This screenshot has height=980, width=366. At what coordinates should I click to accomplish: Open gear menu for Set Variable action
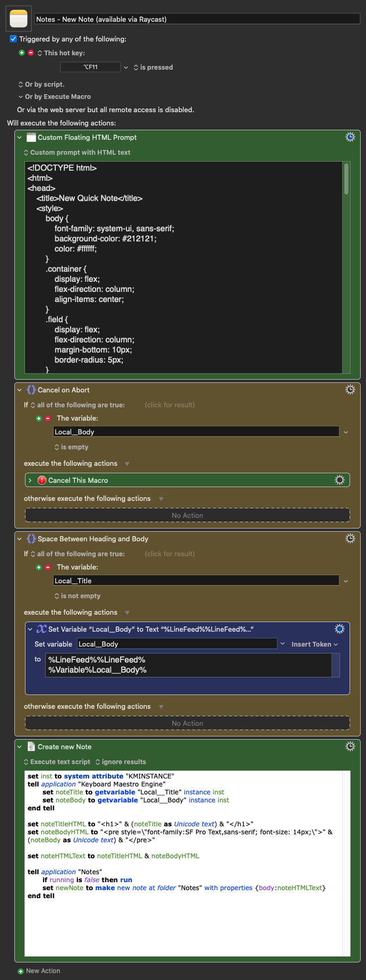[x=339, y=629]
